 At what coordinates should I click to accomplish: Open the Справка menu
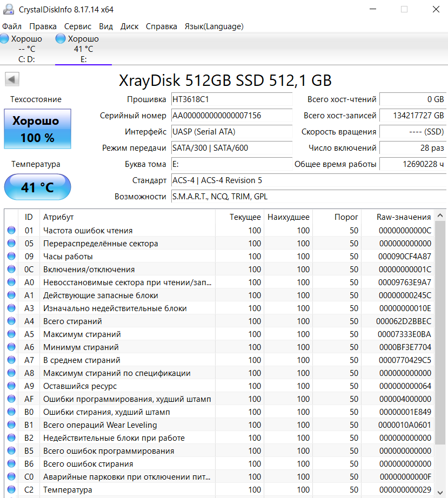(162, 26)
